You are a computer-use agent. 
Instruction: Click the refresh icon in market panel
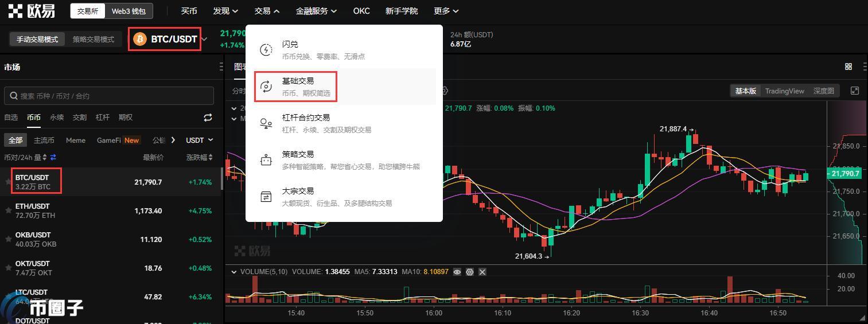tap(208, 118)
